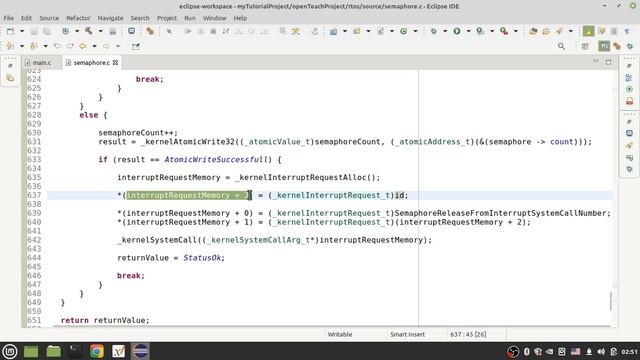Expand the Back navigation history dropdown
This screenshot has width=640, height=360.
coord(94,46)
